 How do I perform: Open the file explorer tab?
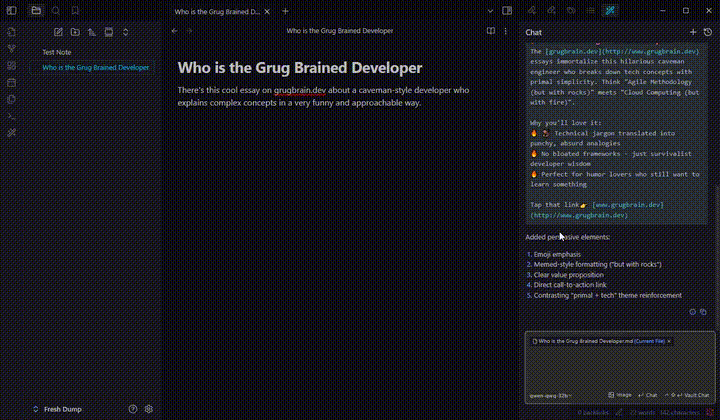(36, 11)
